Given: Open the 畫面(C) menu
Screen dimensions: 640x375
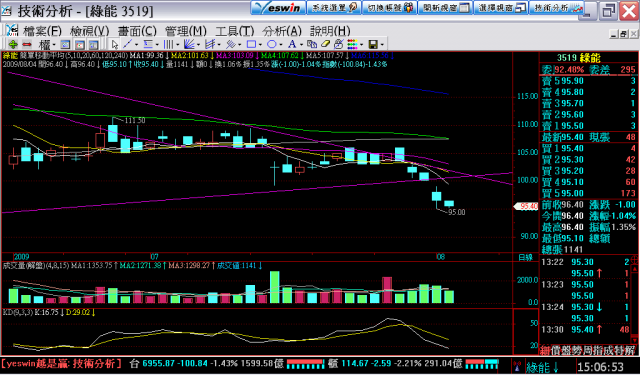Looking at the screenshot, I should 137,31.
